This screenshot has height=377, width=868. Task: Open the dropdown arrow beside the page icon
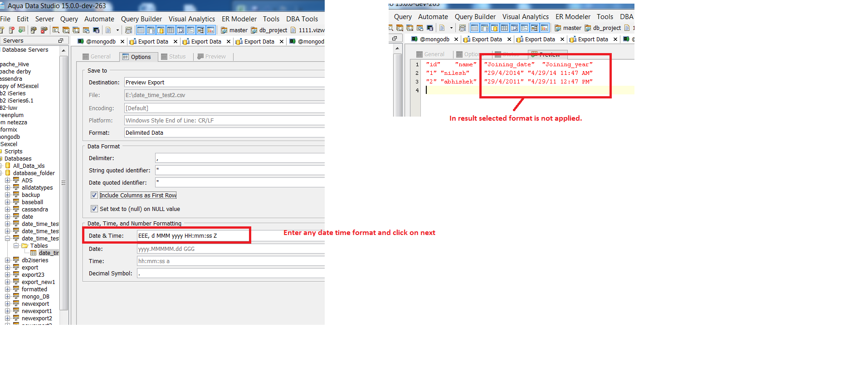click(117, 30)
